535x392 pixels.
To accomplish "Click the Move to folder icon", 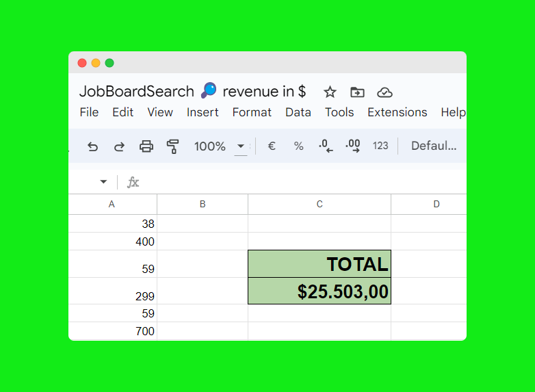I will tap(357, 92).
